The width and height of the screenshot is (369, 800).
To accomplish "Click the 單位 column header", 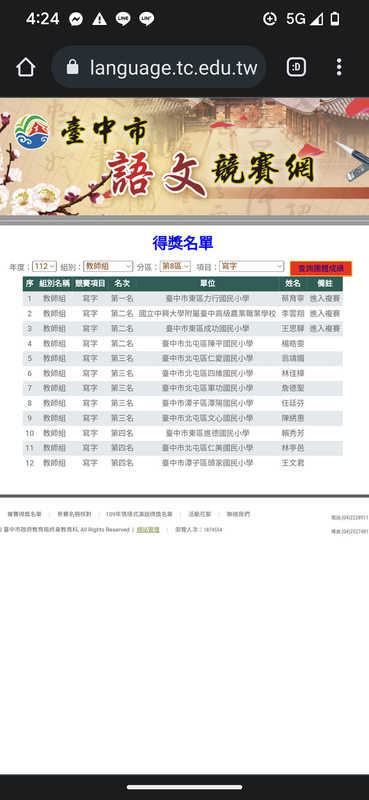I will [208, 284].
